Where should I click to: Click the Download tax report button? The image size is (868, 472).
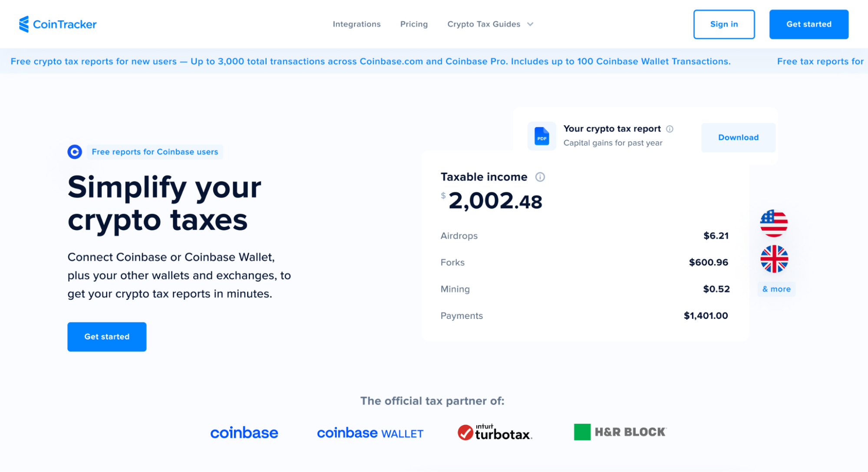(x=739, y=137)
